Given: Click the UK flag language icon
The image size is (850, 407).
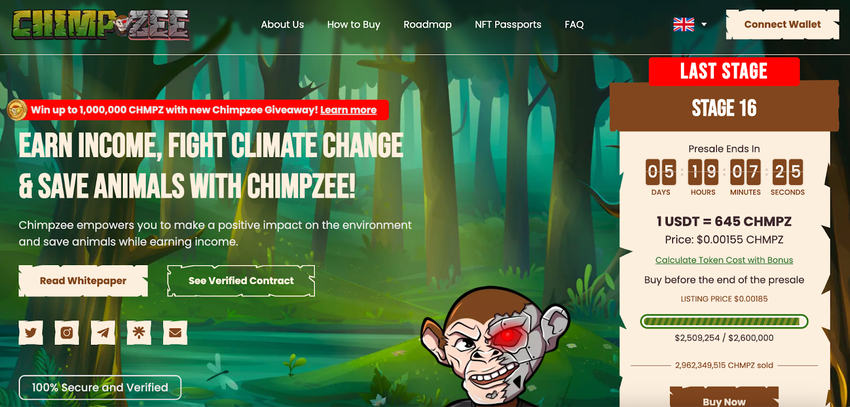Looking at the screenshot, I should coord(684,24).
